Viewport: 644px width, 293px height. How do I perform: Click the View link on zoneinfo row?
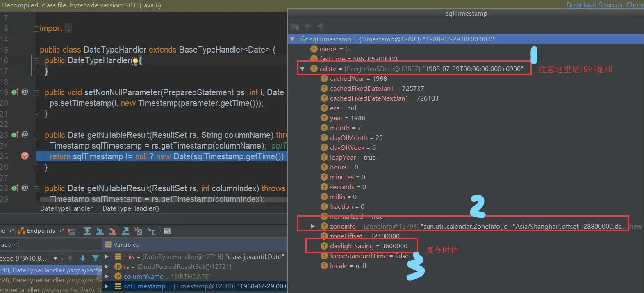(x=635, y=226)
